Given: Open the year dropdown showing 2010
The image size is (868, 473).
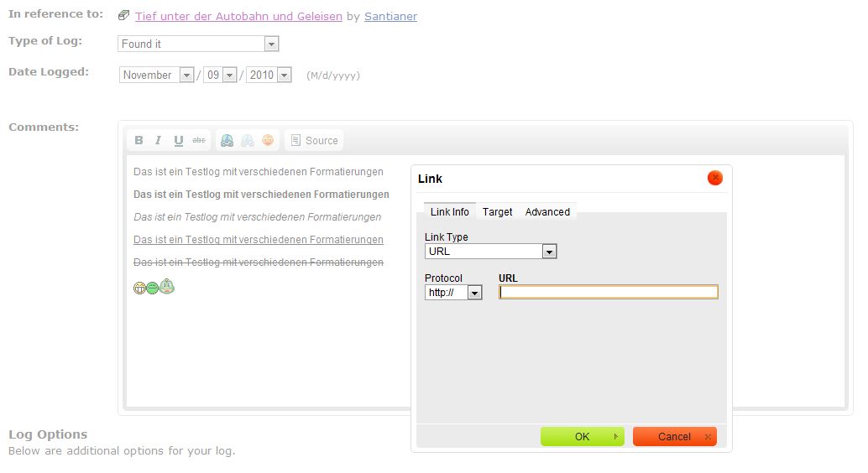Looking at the screenshot, I should pos(269,75).
